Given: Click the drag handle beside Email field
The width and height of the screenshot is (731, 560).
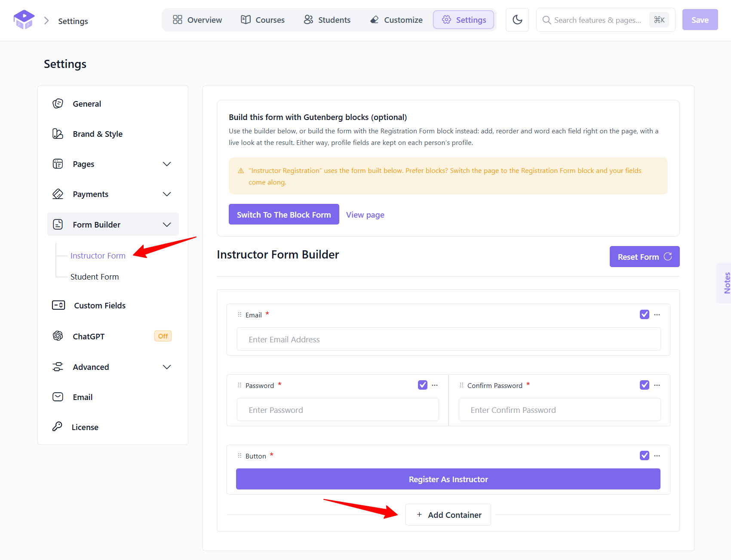Looking at the screenshot, I should 240,315.
